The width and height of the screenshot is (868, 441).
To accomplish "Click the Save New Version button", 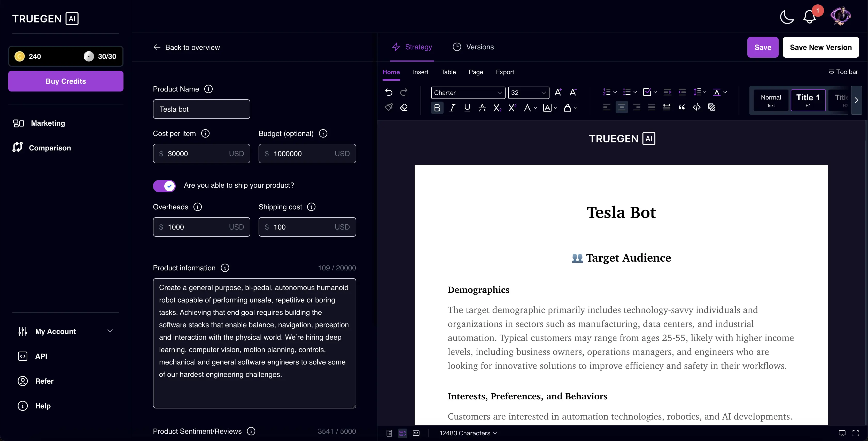I will [820, 47].
